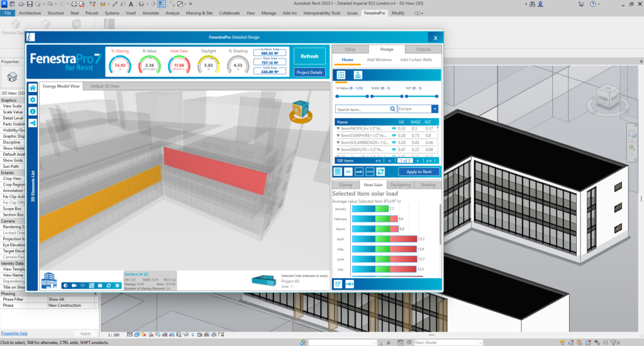Screen dimensions: 644x346
Task: Adjust the SHGC range slider
Action: pyautogui.click(x=387, y=96)
